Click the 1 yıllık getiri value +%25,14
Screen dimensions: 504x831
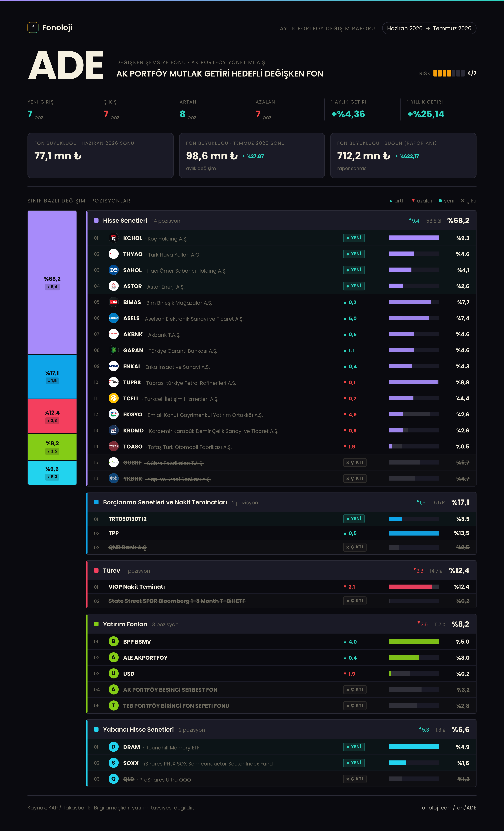tap(426, 114)
